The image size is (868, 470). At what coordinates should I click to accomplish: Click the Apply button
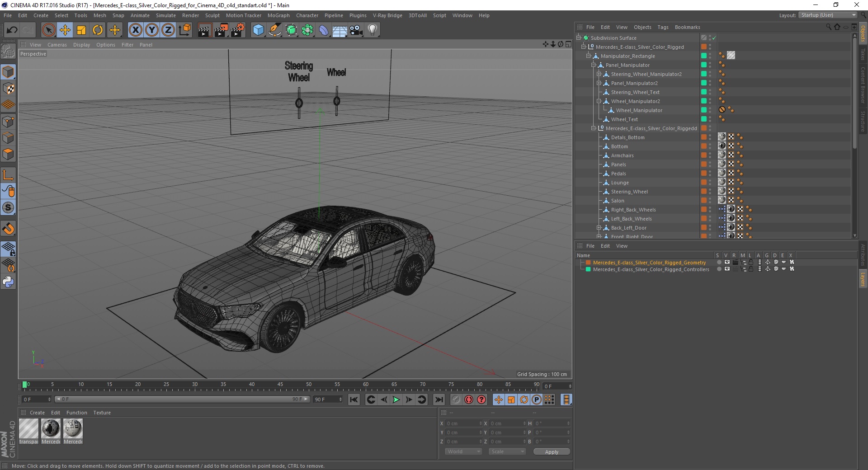click(x=552, y=452)
